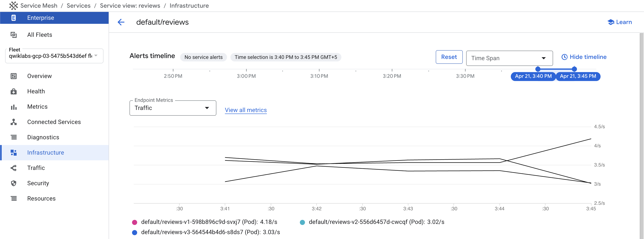Click the timeline end handle at 3:45 PM
The image size is (644, 239).
coord(574,69)
